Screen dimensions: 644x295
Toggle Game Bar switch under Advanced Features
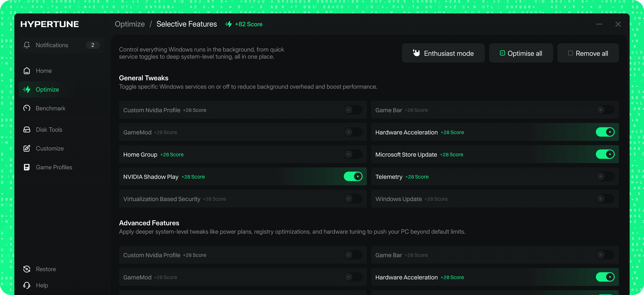[605, 255]
